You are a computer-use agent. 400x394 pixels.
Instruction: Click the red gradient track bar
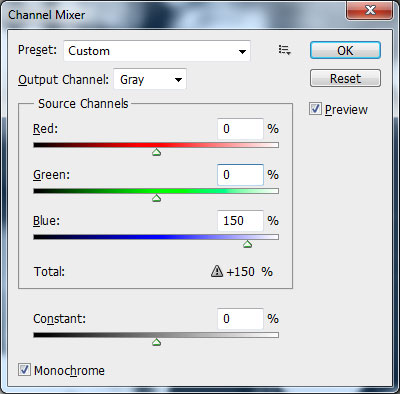click(156, 145)
